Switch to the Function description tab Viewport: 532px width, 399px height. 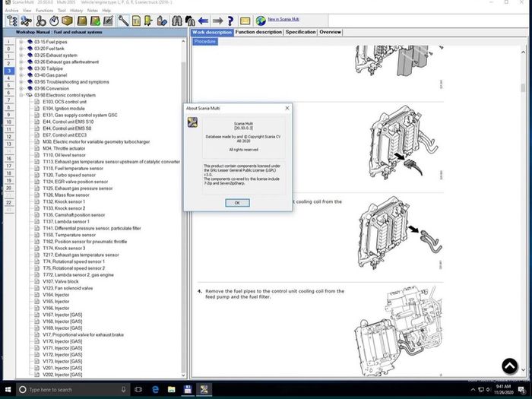coord(258,32)
